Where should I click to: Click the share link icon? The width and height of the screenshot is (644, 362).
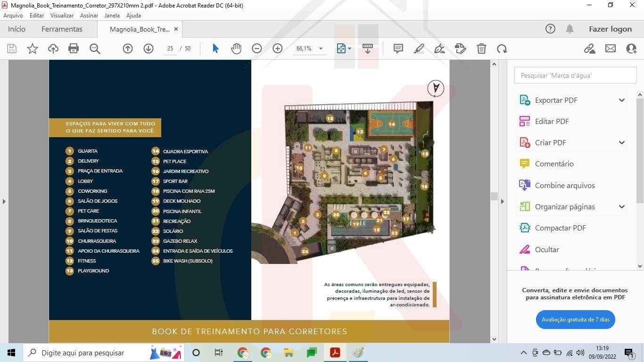(x=590, y=49)
